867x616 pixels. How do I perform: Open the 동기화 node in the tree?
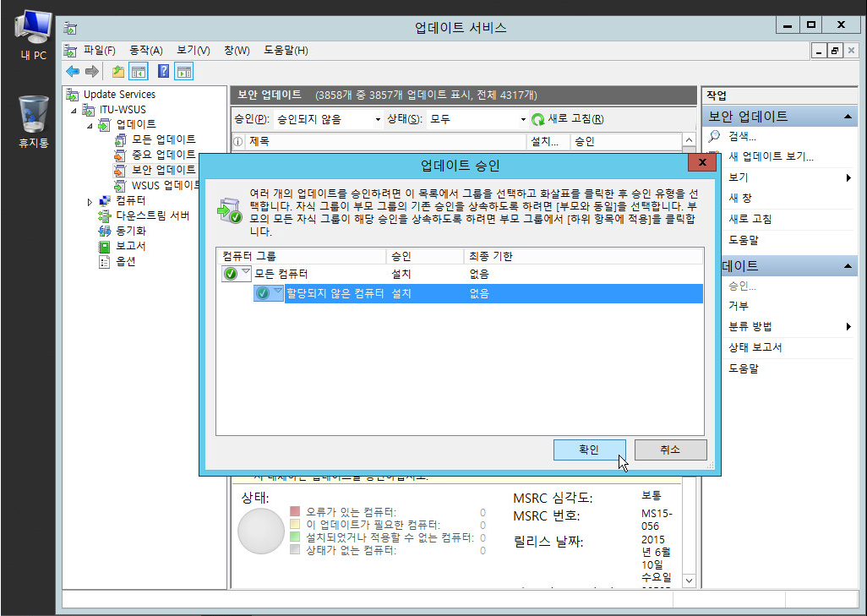130,231
